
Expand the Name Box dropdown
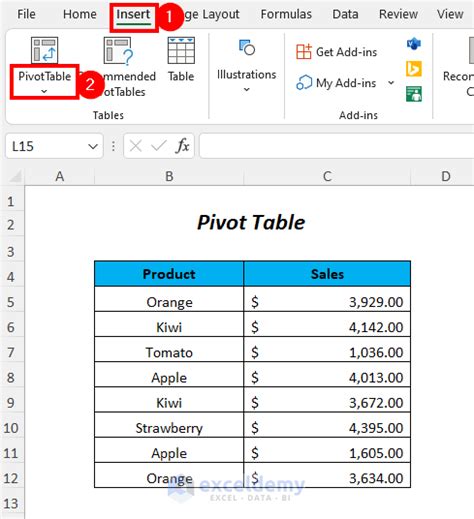click(93, 146)
